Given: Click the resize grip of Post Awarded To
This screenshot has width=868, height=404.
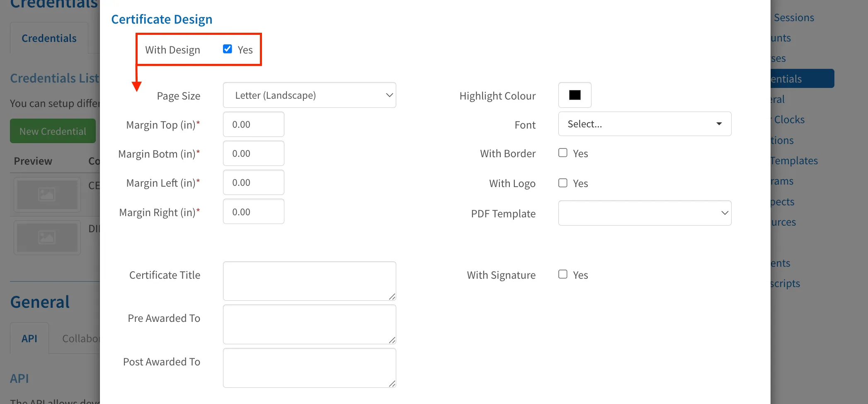Looking at the screenshot, I should pyautogui.click(x=392, y=383).
